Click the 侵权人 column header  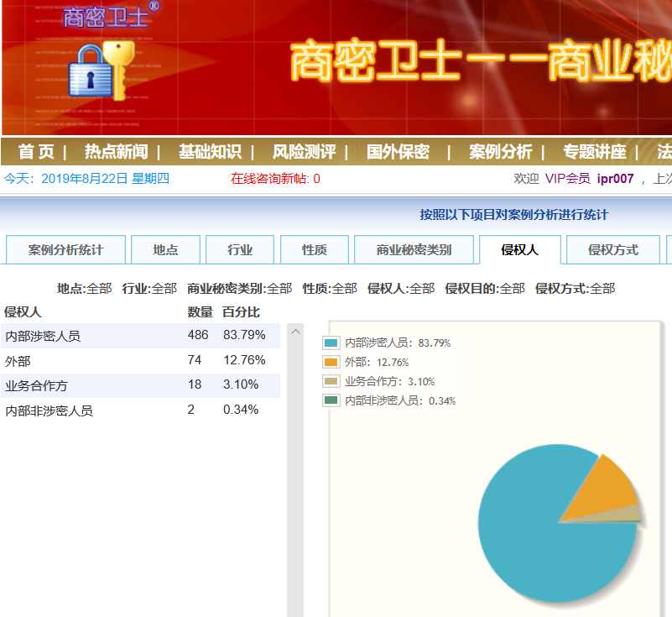coord(23,312)
